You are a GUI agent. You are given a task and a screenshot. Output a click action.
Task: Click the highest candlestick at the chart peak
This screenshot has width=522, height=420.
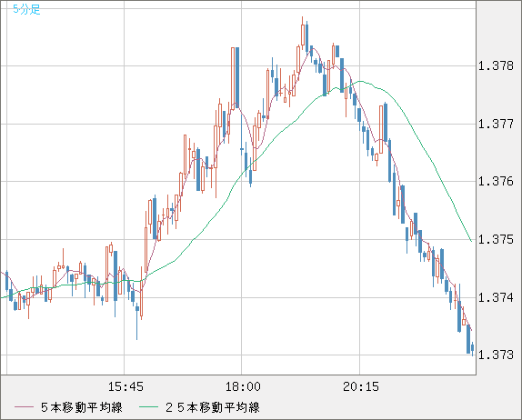(303, 34)
